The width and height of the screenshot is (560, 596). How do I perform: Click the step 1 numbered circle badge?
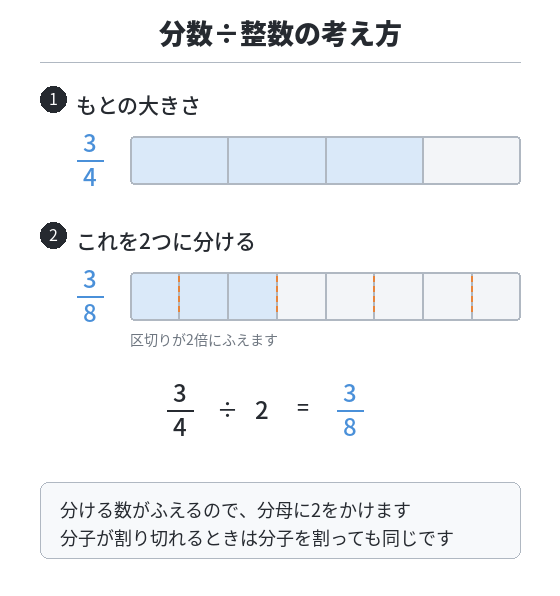pos(53,100)
